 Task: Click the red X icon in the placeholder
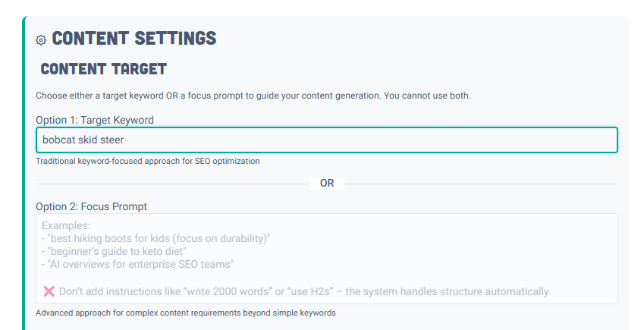click(49, 291)
